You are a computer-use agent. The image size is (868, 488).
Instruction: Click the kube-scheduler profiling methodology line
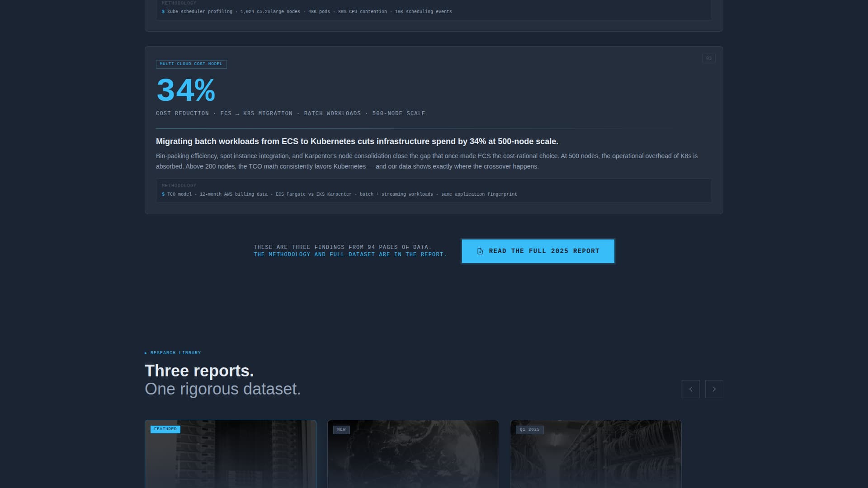(307, 12)
